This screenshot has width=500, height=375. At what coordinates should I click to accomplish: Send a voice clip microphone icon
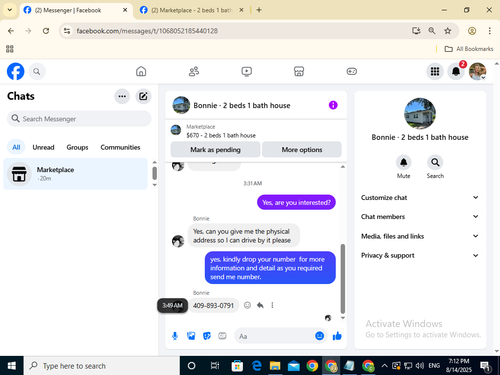[175, 336]
